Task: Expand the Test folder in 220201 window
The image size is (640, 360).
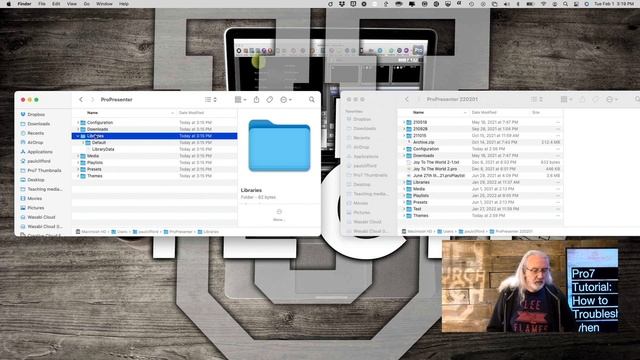Action: point(404,209)
